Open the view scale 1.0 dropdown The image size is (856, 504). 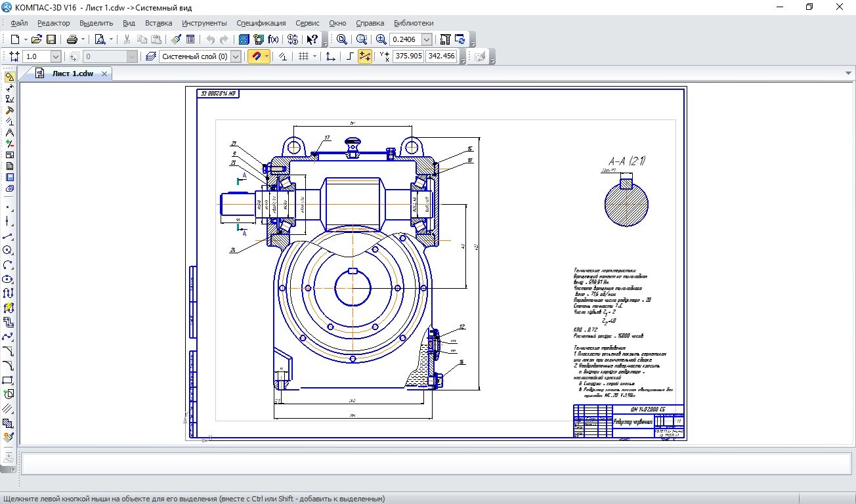[55, 56]
